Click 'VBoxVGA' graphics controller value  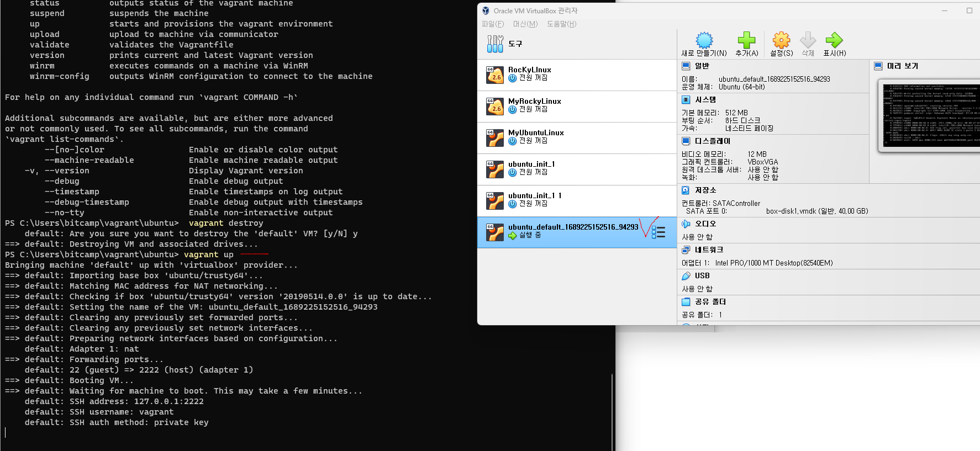763,162
